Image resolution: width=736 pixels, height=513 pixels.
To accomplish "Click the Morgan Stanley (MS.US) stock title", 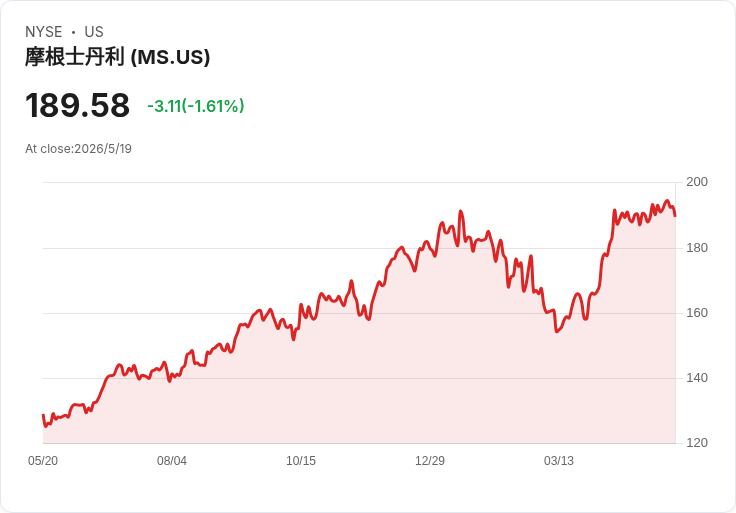I will [117, 57].
